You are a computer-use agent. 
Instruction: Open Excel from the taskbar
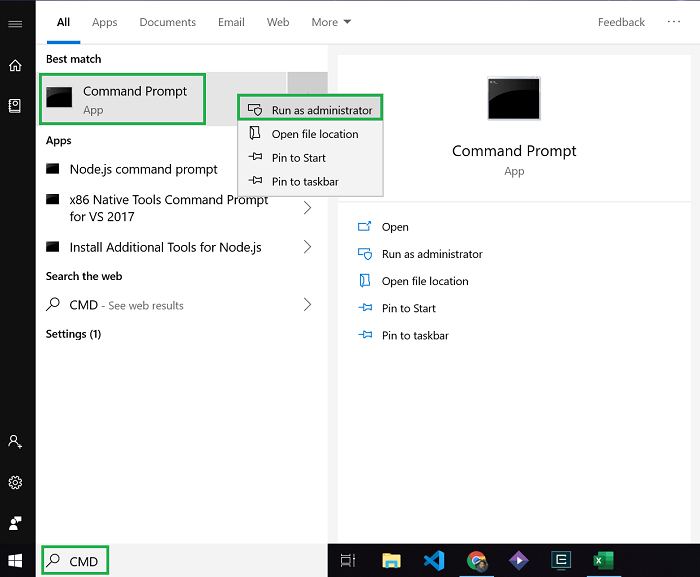pos(604,560)
